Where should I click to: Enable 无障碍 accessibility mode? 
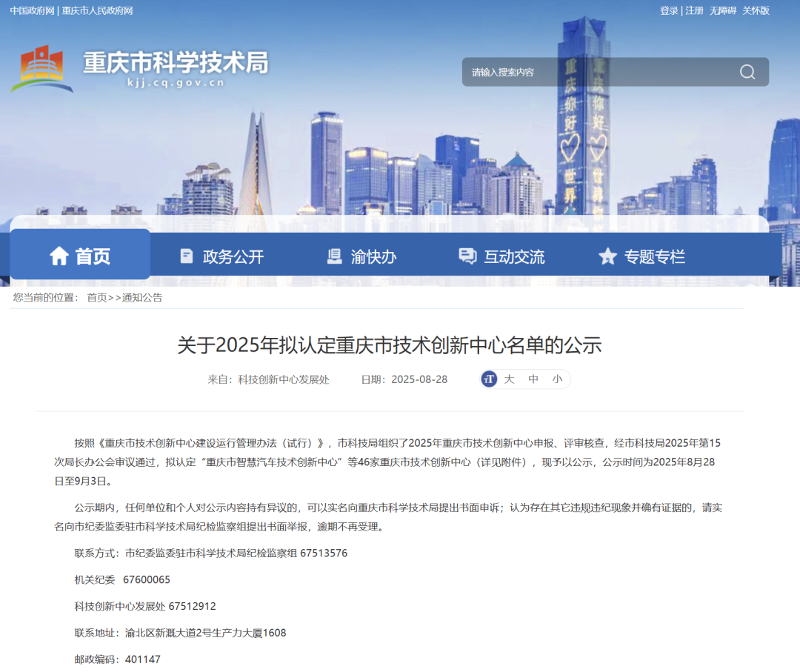[x=723, y=10]
